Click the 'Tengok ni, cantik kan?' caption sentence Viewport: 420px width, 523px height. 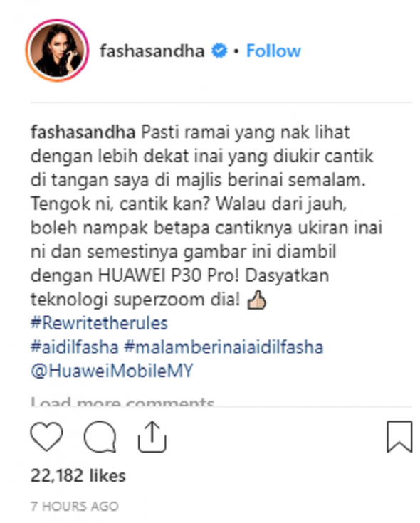coord(120,204)
